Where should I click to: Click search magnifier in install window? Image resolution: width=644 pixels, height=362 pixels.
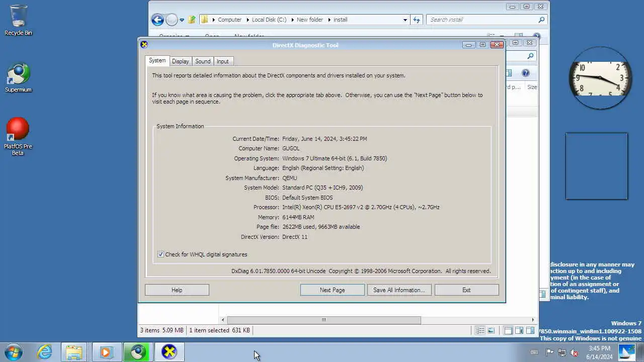click(x=541, y=20)
